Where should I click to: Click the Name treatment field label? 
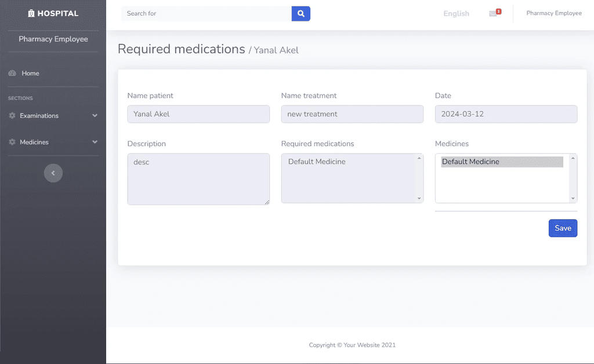click(309, 96)
